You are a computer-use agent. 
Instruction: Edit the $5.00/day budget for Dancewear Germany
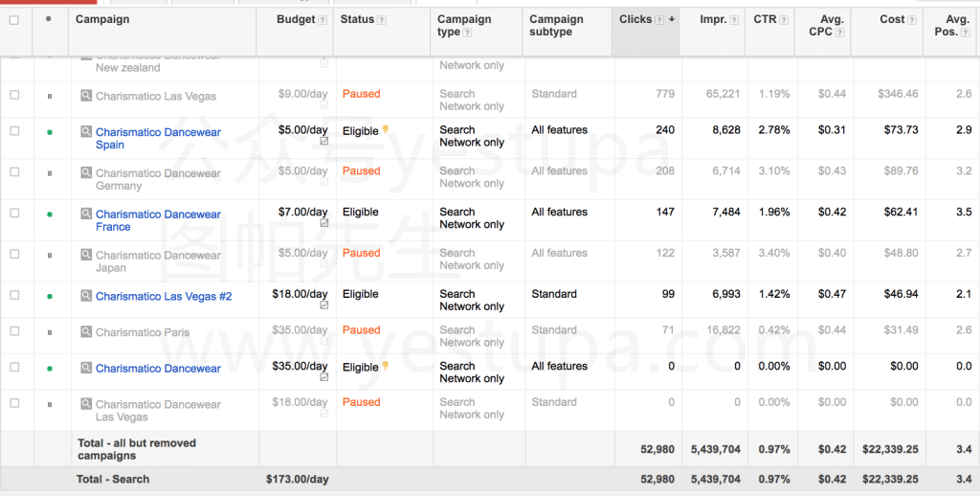tap(303, 170)
